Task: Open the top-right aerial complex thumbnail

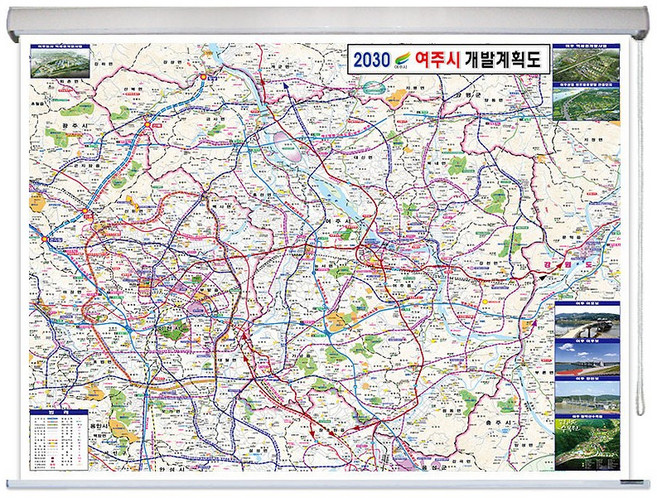Action: pos(586,64)
